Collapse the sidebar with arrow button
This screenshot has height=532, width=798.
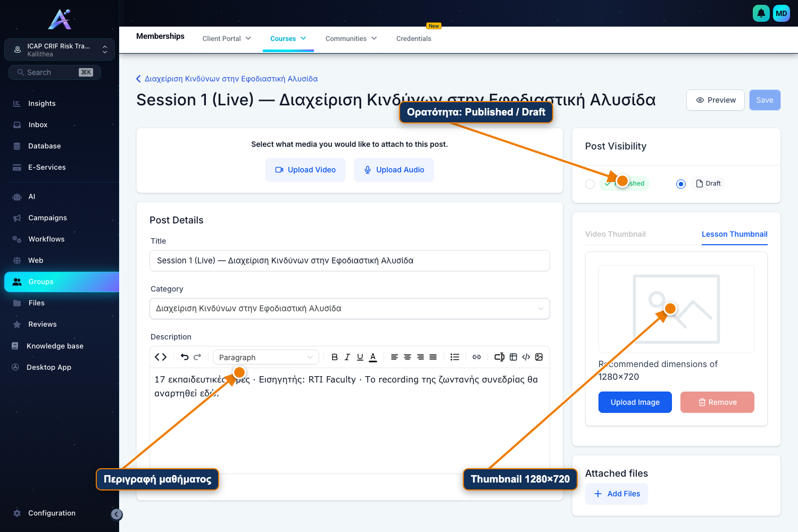tap(117, 514)
